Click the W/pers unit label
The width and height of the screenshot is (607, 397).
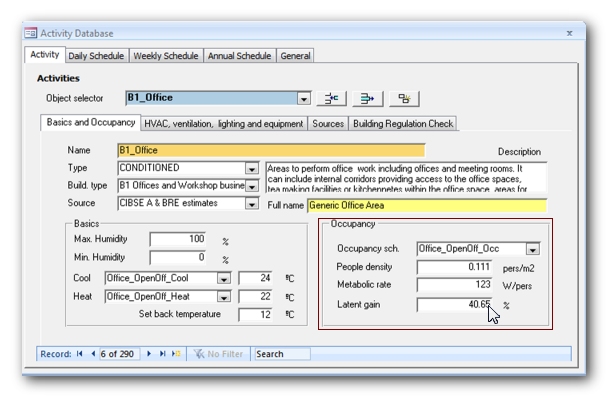(x=517, y=286)
